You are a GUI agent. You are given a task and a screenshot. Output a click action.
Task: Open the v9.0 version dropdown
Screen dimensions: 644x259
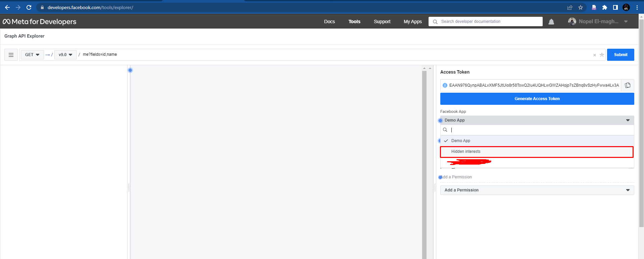(65, 55)
